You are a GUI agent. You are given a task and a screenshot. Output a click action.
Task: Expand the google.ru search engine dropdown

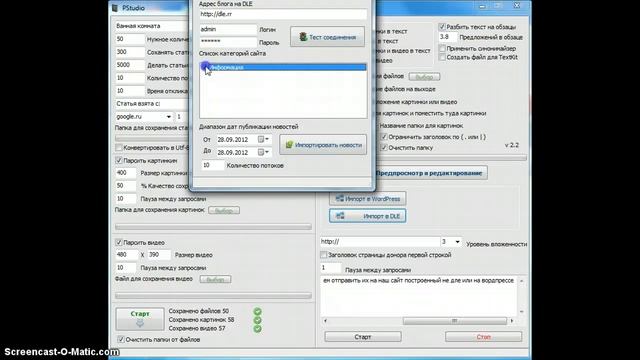[x=169, y=117]
